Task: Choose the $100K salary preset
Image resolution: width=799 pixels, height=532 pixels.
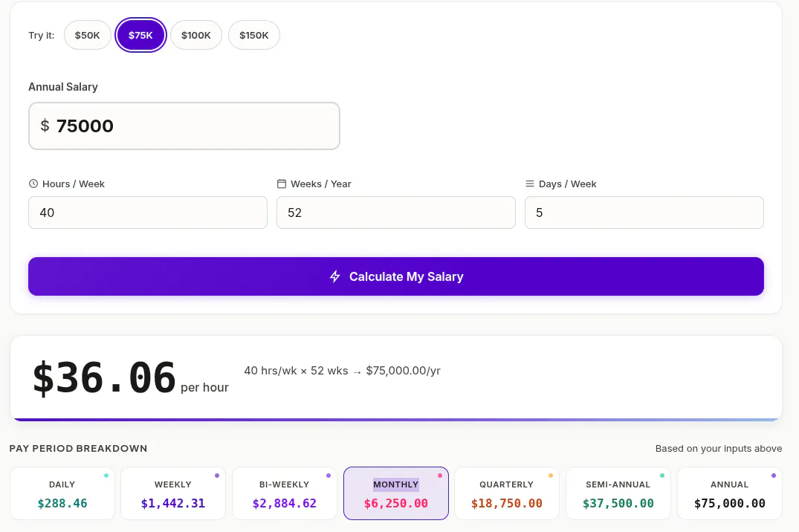Action: [x=196, y=35]
